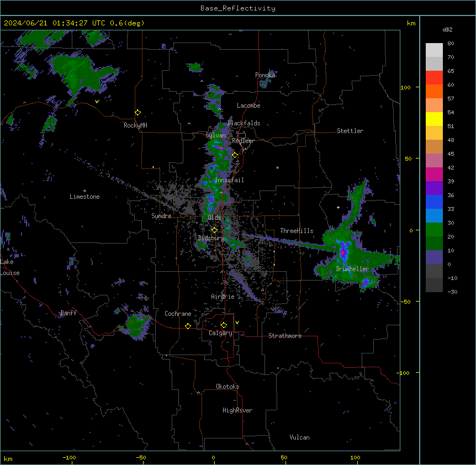Select the yellow 51-54 dBZ legend swatch
The image size is (476, 465).
pyautogui.click(x=434, y=119)
